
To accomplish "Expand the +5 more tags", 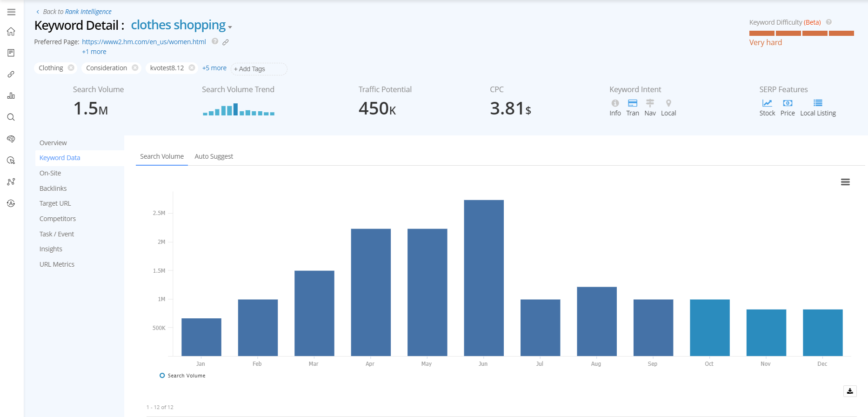I will click(x=214, y=68).
